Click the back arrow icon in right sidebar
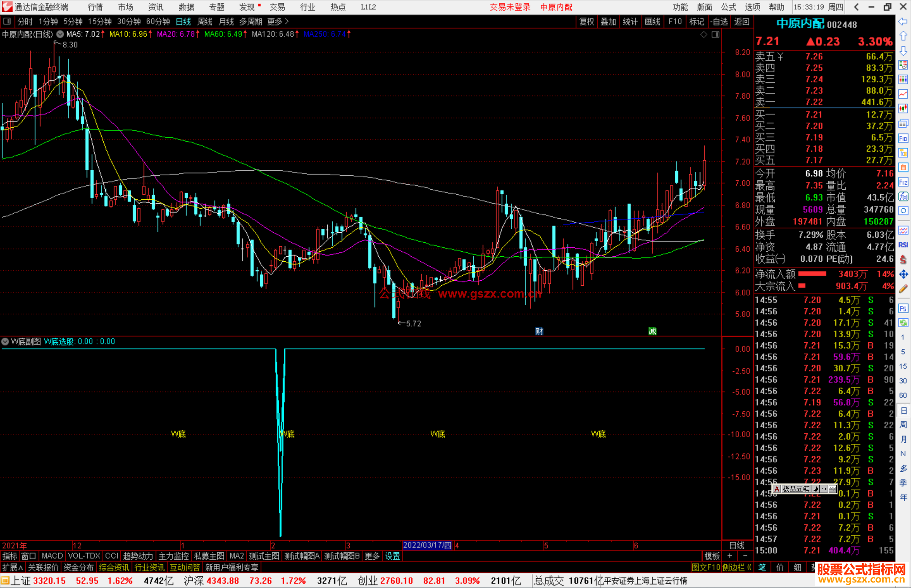 coord(903,21)
